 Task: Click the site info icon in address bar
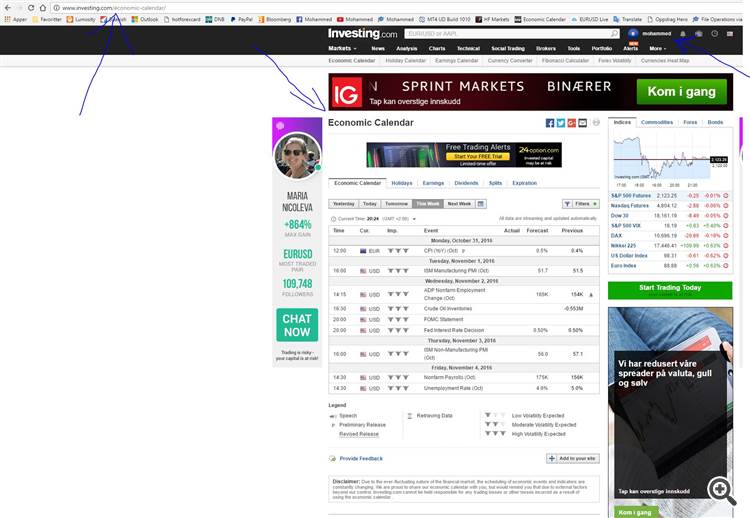tap(56, 8)
